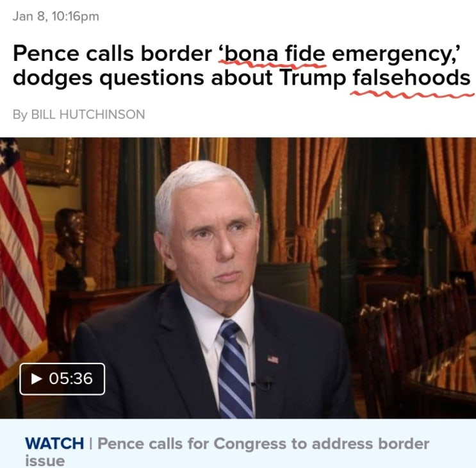
Task: Click the 05:36 duration label
Action: point(70,378)
